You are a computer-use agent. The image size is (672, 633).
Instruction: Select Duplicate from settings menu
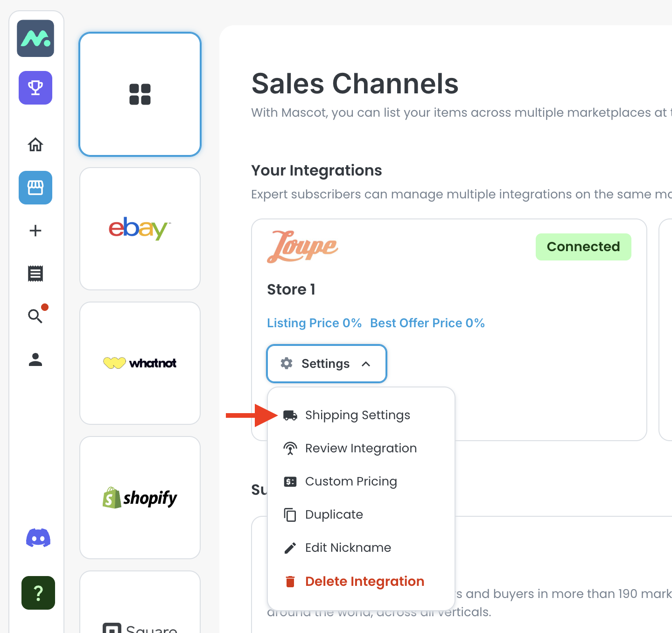[x=334, y=514]
